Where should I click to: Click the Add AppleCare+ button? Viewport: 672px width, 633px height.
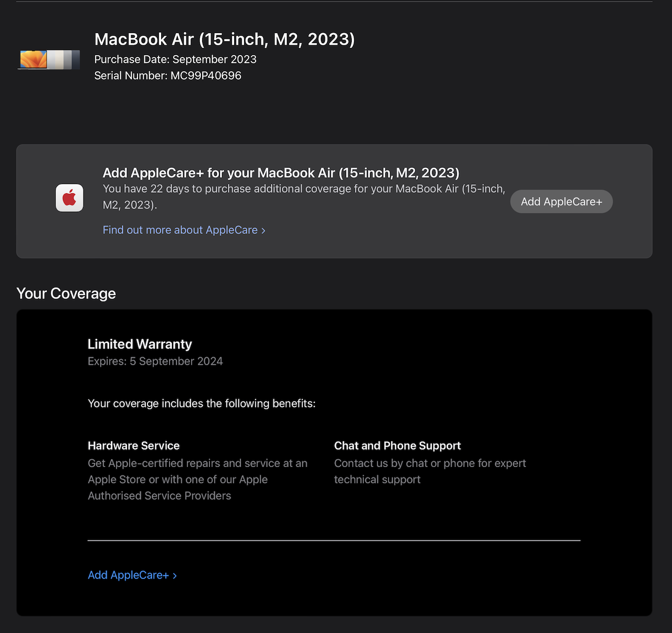click(561, 202)
